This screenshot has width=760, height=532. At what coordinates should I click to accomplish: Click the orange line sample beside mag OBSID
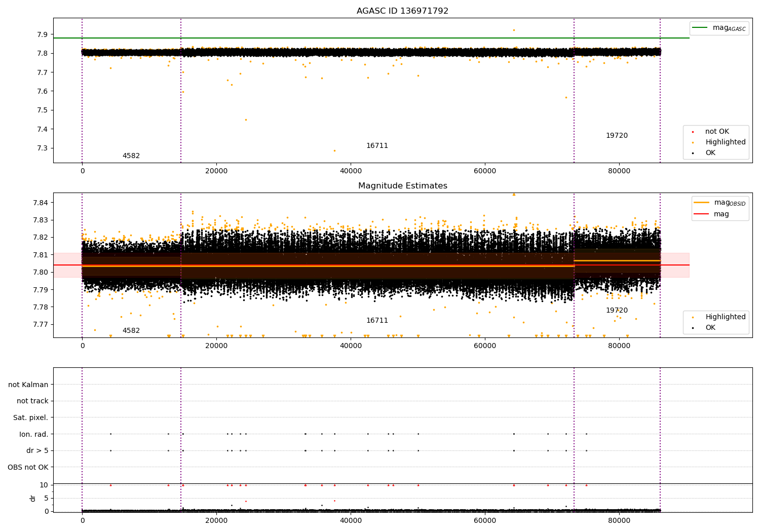pyautogui.click(x=701, y=203)
